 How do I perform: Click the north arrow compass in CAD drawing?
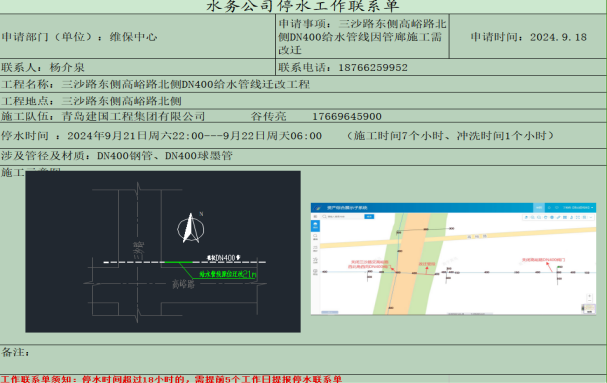pos(191,228)
